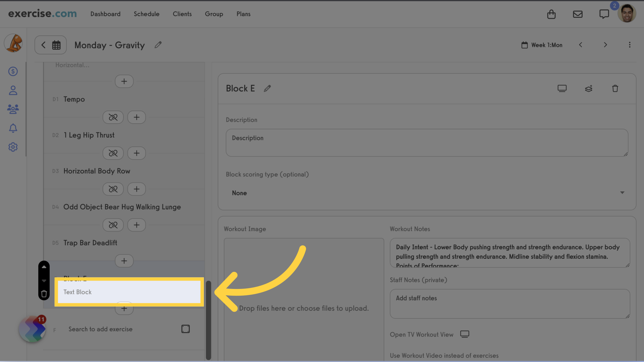Toggle visibility on D3 Horizontal Body Row
The image size is (644, 362).
point(113,189)
